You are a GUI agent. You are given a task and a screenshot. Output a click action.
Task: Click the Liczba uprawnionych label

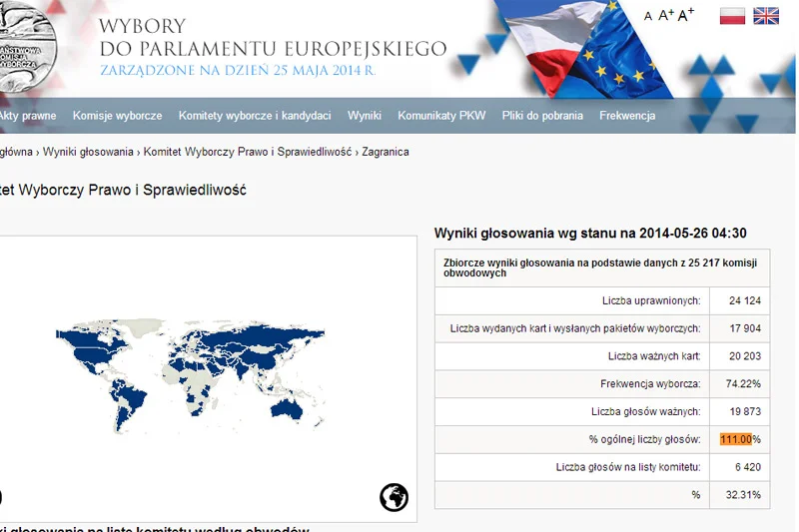click(651, 300)
